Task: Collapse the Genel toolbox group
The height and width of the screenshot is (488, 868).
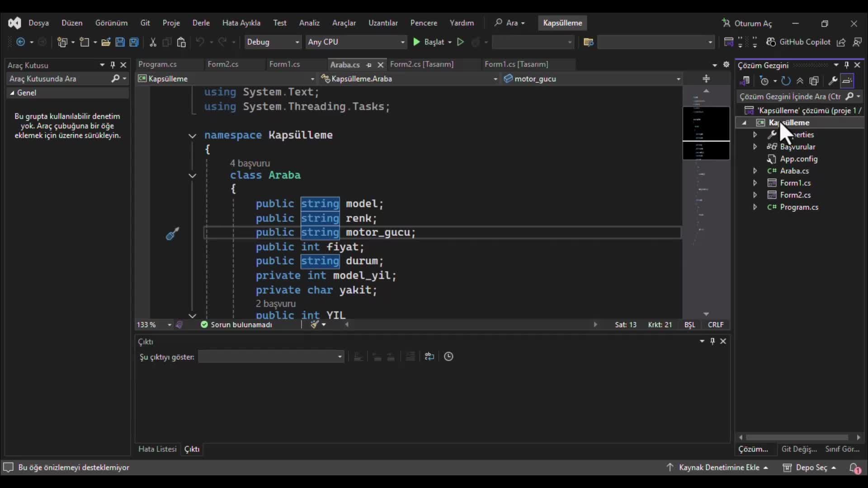Action: [12, 93]
